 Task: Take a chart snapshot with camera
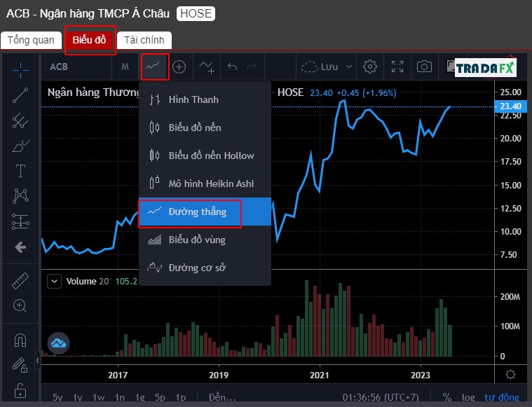pyautogui.click(x=424, y=67)
